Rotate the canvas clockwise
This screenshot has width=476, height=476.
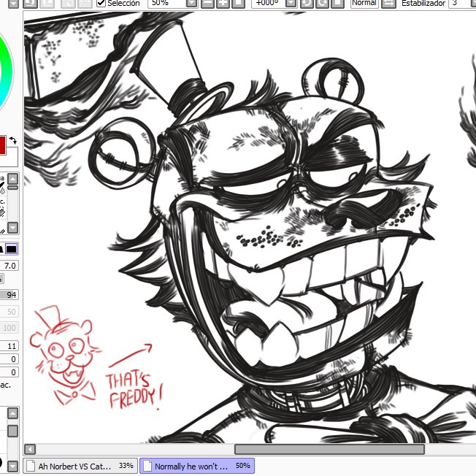(322, 4)
